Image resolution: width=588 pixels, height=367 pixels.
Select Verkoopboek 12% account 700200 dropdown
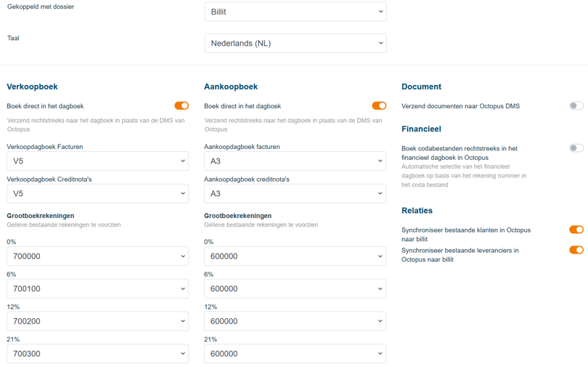(x=97, y=321)
